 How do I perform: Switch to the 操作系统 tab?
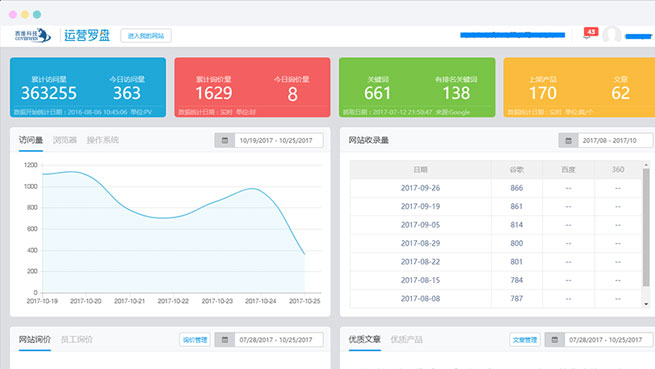(103, 140)
